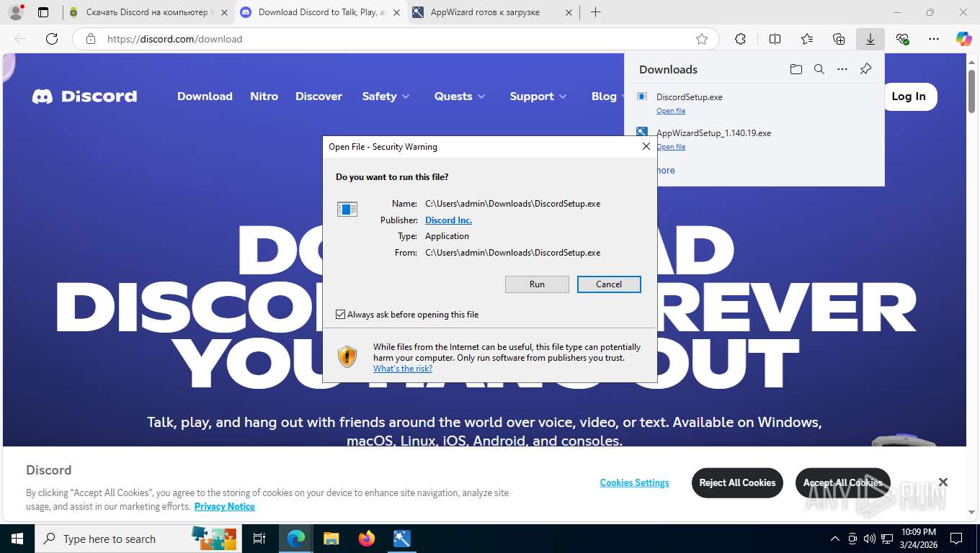Open Cookies Settings link
Viewport: 980px width, 553px height.
634,483
